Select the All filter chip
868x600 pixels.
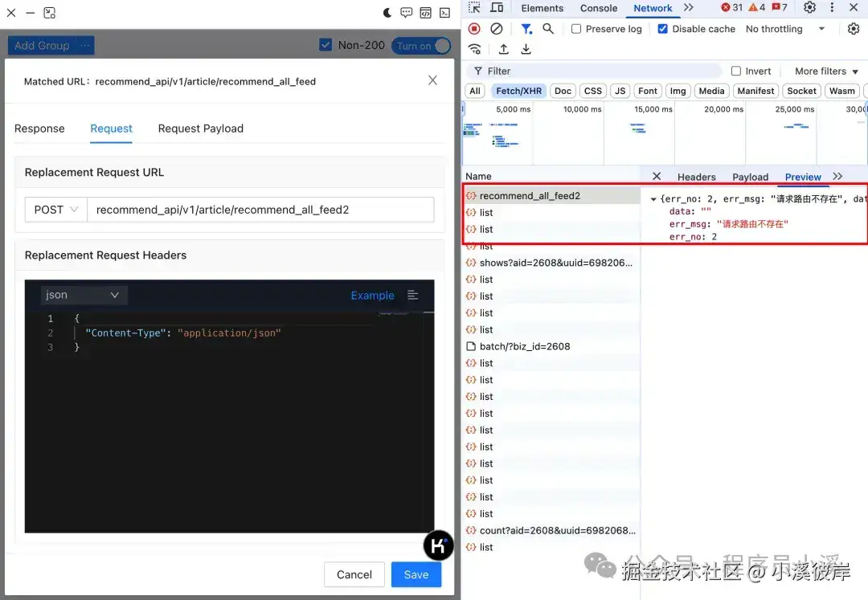coord(475,91)
